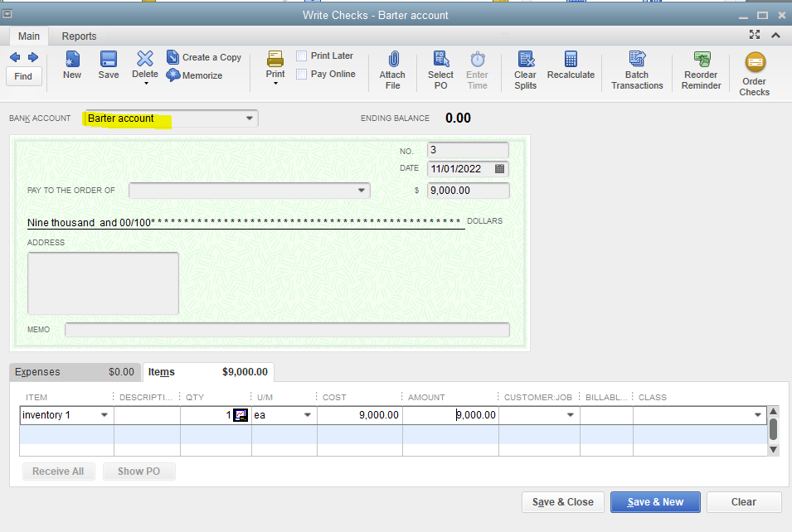Image resolution: width=792 pixels, height=532 pixels.
Task: Click the New check icon
Action: [72, 59]
